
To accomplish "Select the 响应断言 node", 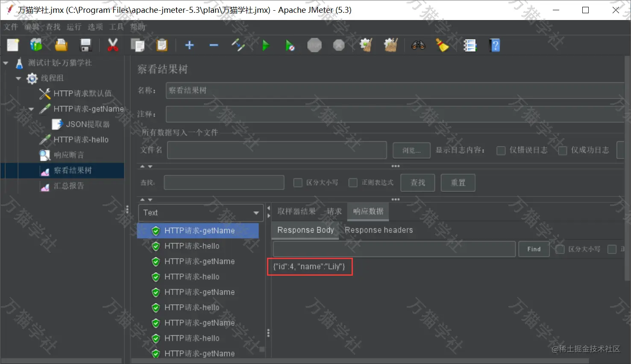I will click(x=68, y=155).
